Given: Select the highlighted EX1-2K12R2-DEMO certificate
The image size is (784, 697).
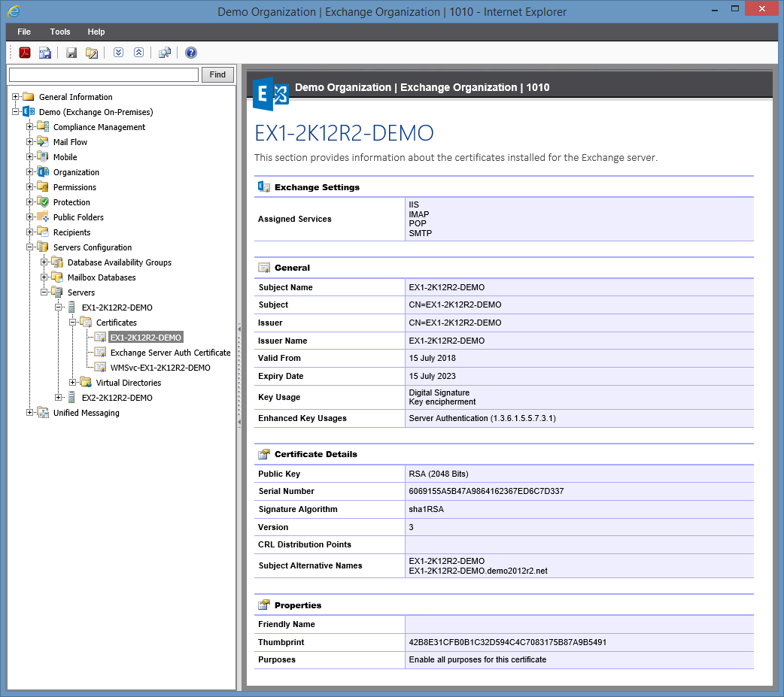Looking at the screenshot, I should click(x=146, y=338).
